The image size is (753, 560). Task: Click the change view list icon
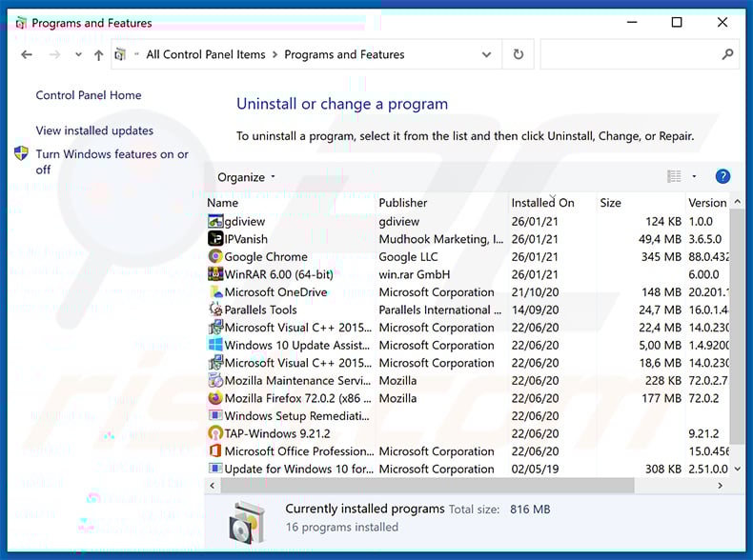674,176
